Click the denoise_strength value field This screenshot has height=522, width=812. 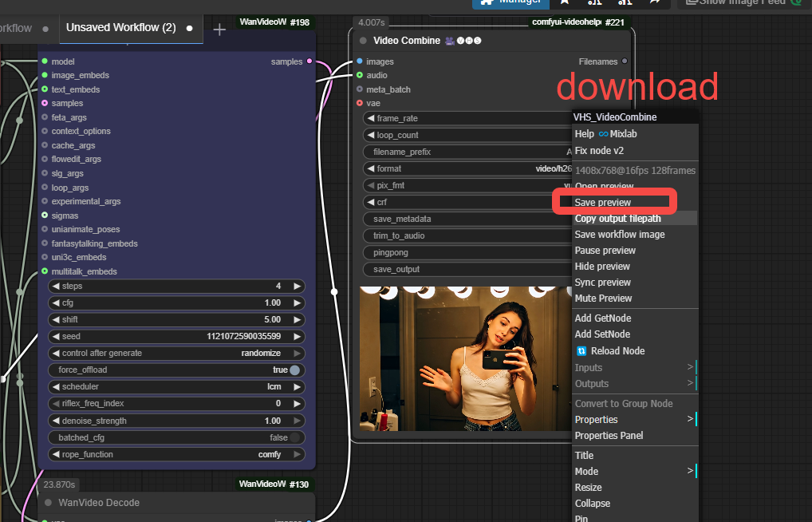point(176,421)
